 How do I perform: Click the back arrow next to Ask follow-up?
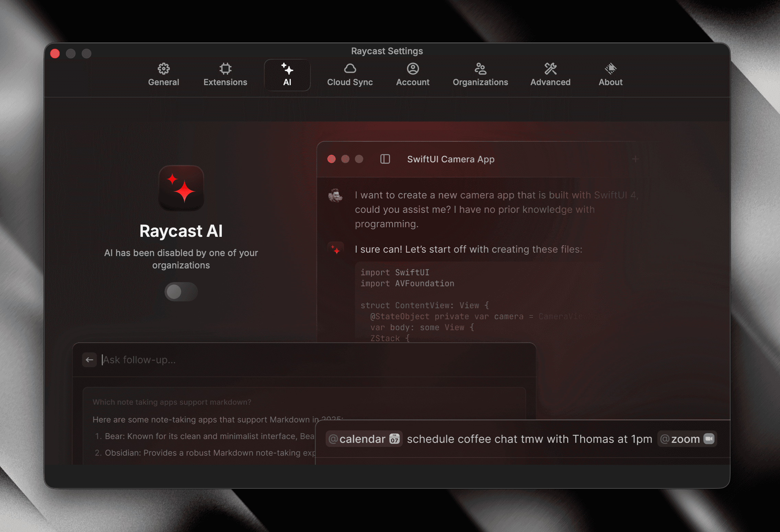point(90,360)
